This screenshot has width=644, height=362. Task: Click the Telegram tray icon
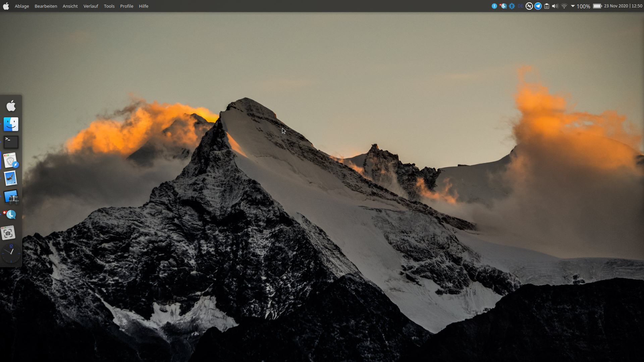coord(538,6)
